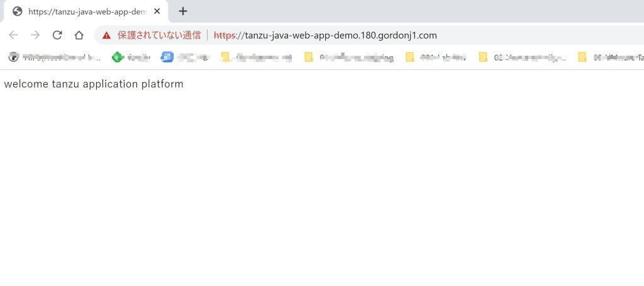The width and height of the screenshot is (644, 286).
Task: Click the 保護されていない通信 label
Action: coord(159,35)
